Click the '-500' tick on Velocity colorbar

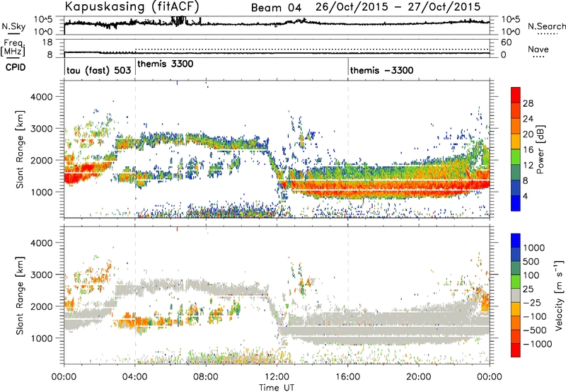[535, 330]
